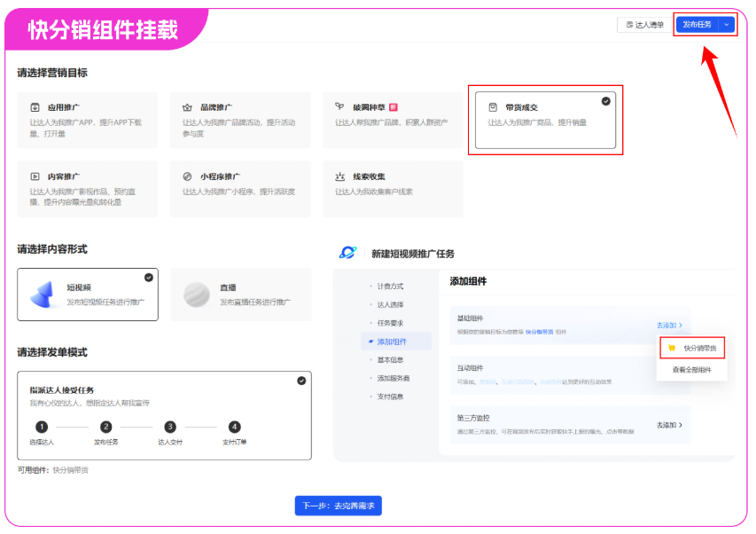
Task: Select the 应用推广 marketing goal card
Action: 87,120
